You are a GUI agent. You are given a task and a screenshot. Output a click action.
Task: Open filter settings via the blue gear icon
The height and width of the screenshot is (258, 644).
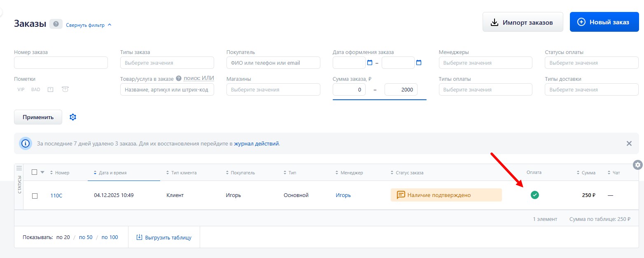73,117
